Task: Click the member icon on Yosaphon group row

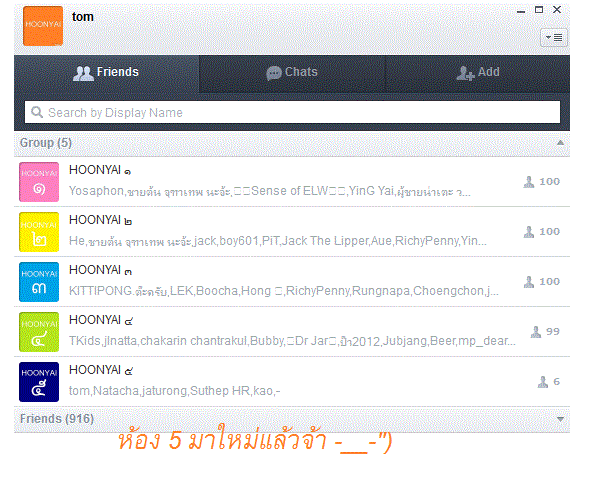Action: click(529, 182)
